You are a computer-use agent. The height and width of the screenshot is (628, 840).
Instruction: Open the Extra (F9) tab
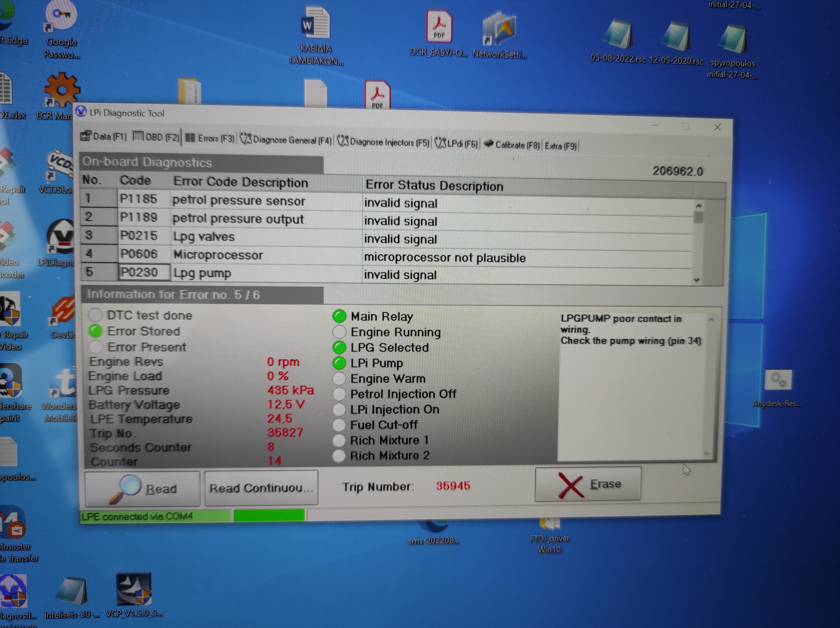pos(560,146)
